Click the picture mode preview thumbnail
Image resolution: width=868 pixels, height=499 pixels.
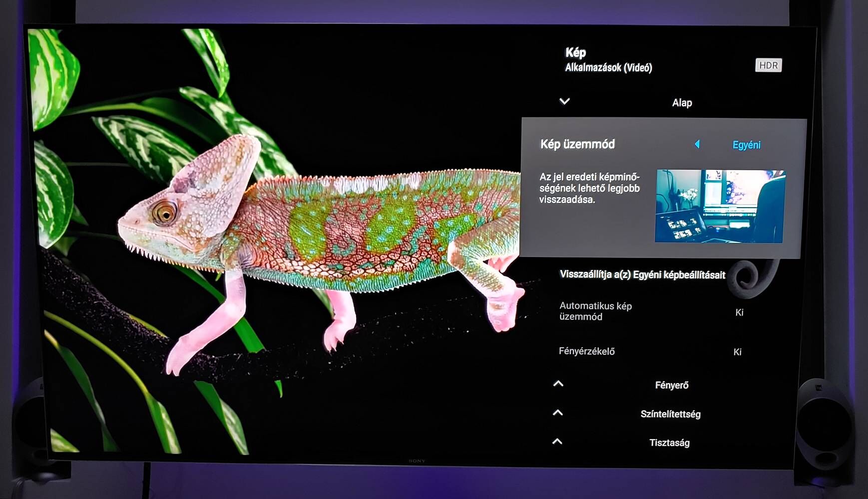point(720,206)
